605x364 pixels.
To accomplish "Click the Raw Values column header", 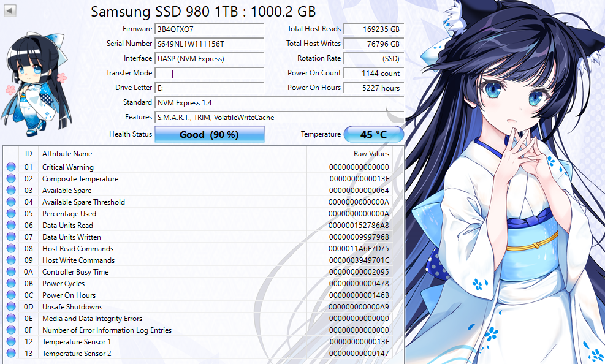I will pos(349,153).
